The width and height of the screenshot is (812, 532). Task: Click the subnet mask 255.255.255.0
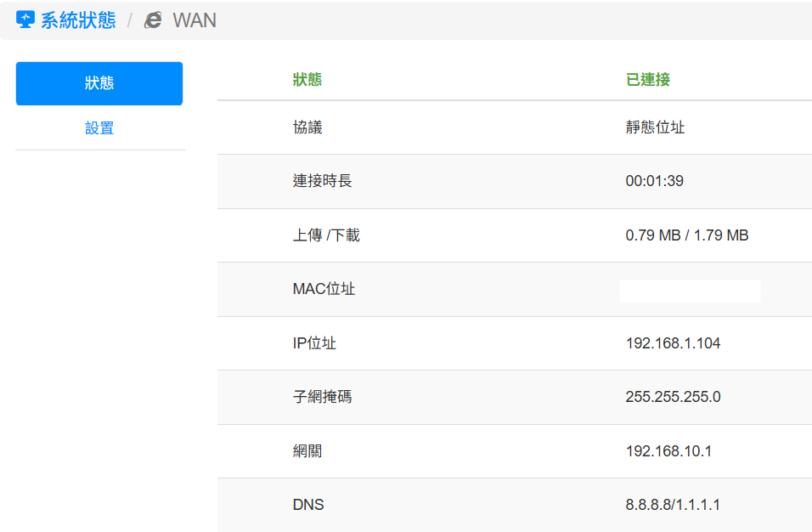point(673,397)
